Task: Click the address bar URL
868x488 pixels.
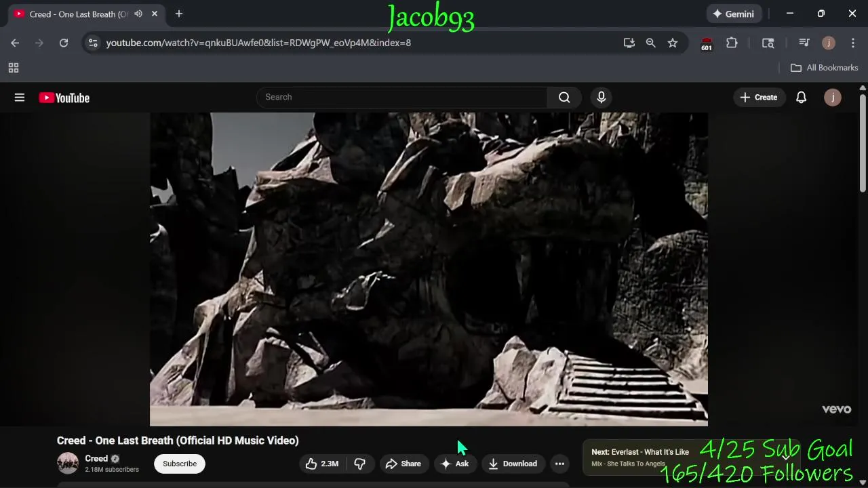Action: pyautogui.click(x=258, y=43)
